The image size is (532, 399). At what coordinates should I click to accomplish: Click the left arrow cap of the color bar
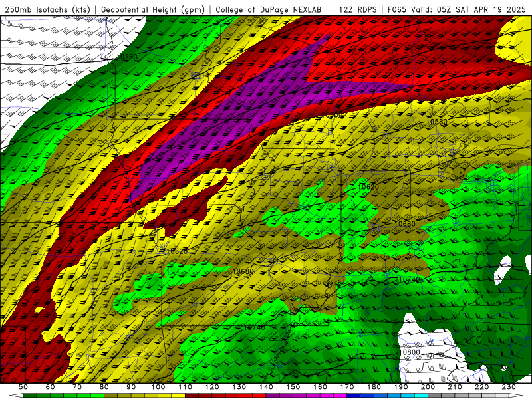(x=16, y=396)
